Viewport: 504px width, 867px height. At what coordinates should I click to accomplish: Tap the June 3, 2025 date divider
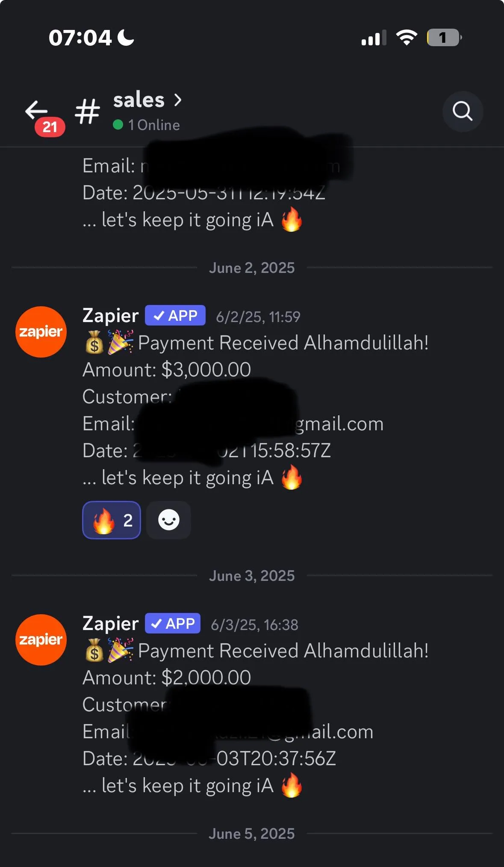coord(252,576)
